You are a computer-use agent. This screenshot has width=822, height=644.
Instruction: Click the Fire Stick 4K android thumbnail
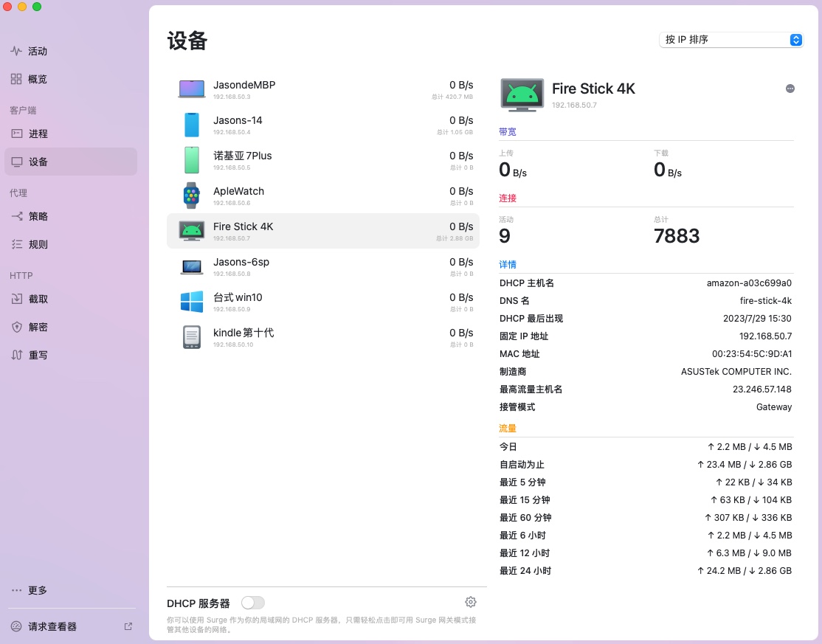[x=522, y=94]
